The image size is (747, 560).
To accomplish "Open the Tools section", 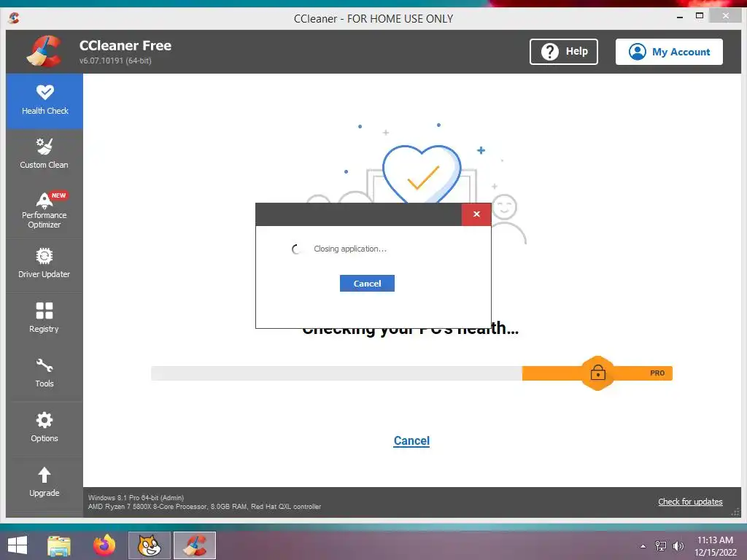I will [x=44, y=373].
